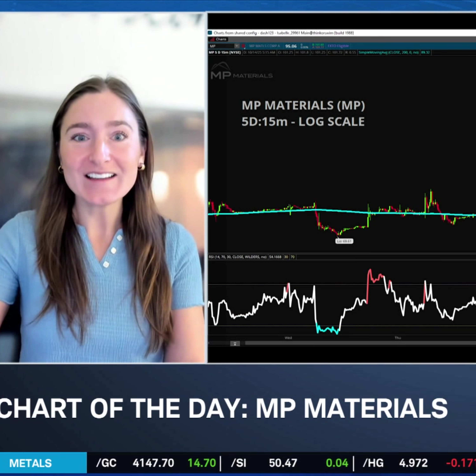Viewport: 476px width, 476px height.
Task: Select the MP 5 D 15m (NYSE) chart label
Action: [x=225, y=53]
